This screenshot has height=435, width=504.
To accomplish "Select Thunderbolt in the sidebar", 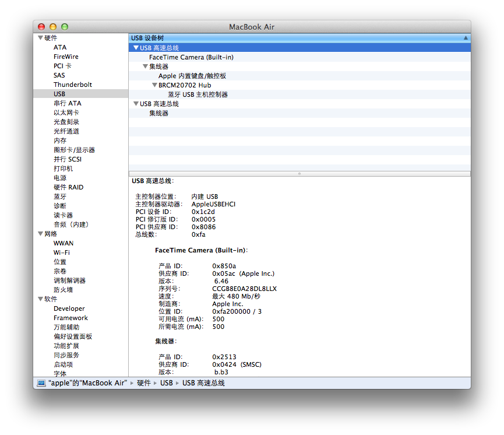I will 73,85.
